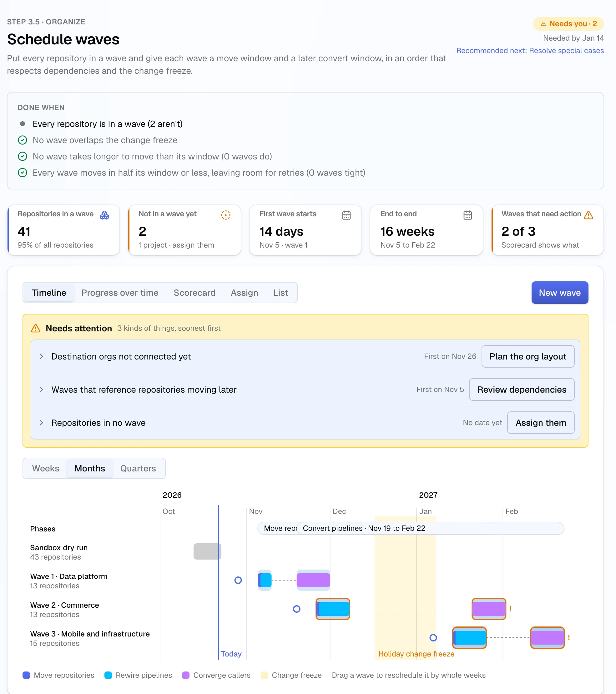Image resolution: width=616 pixels, height=694 pixels.
Task: Click the Assign them button
Action: tap(541, 423)
